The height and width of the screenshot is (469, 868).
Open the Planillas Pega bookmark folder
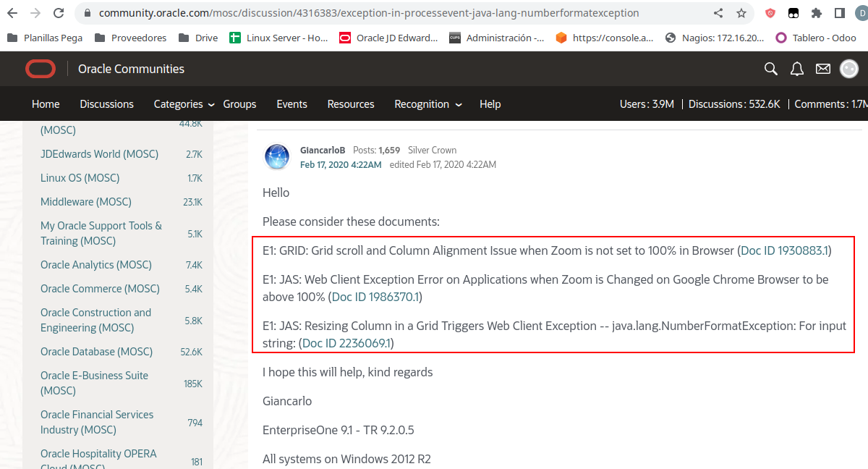pos(46,38)
